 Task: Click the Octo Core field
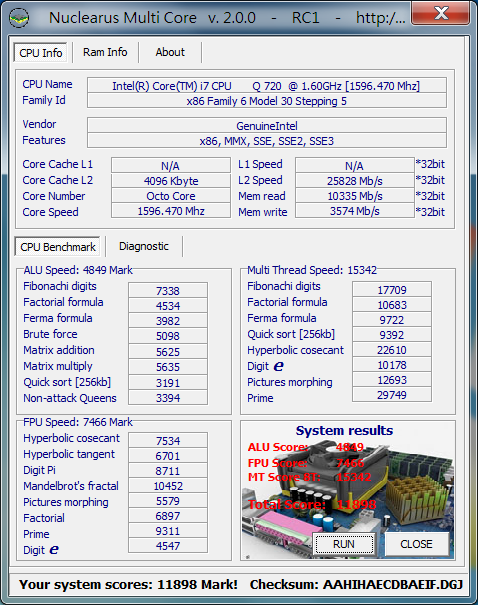point(171,196)
